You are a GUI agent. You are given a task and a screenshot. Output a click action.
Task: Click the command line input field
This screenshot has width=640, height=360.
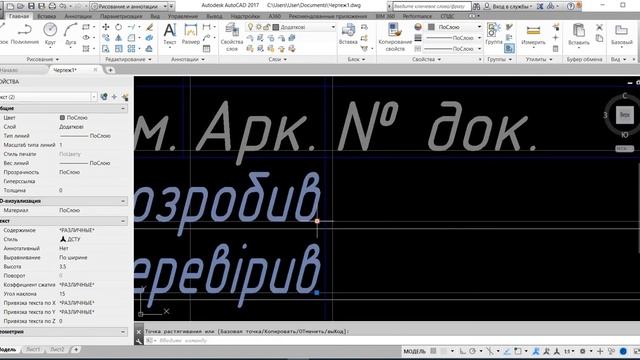click(392, 340)
